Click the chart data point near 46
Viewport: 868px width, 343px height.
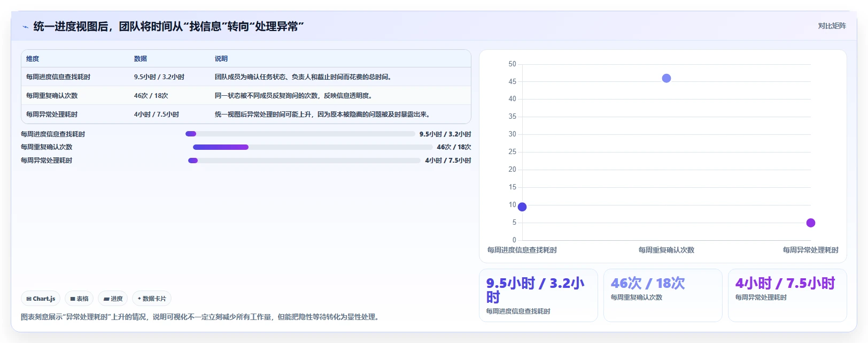pyautogui.click(x=666, y=78)
